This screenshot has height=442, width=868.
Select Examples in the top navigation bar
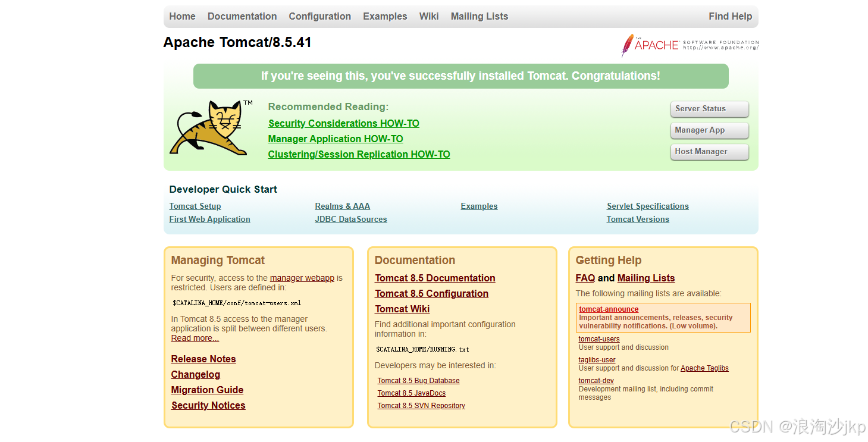(x=385, y=17)
